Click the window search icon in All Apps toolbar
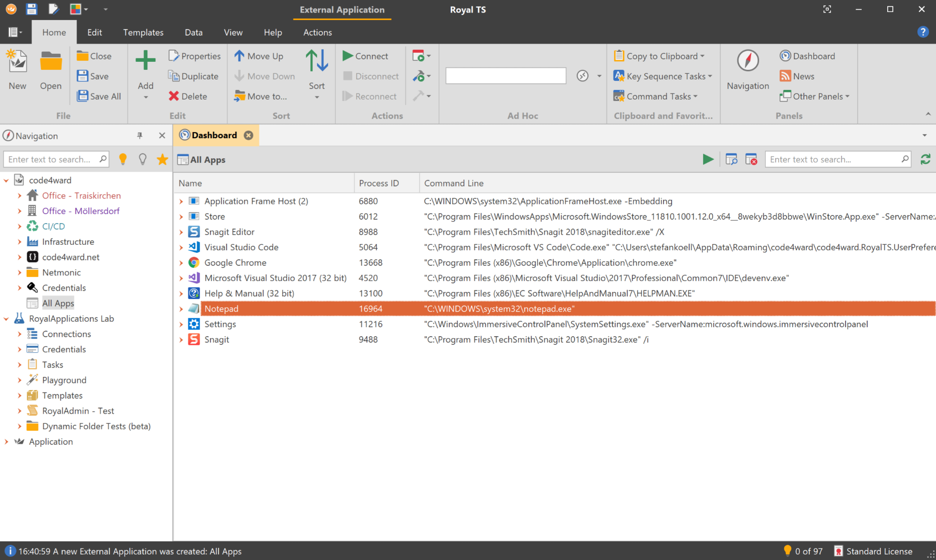936x560 pixels. 731,159
